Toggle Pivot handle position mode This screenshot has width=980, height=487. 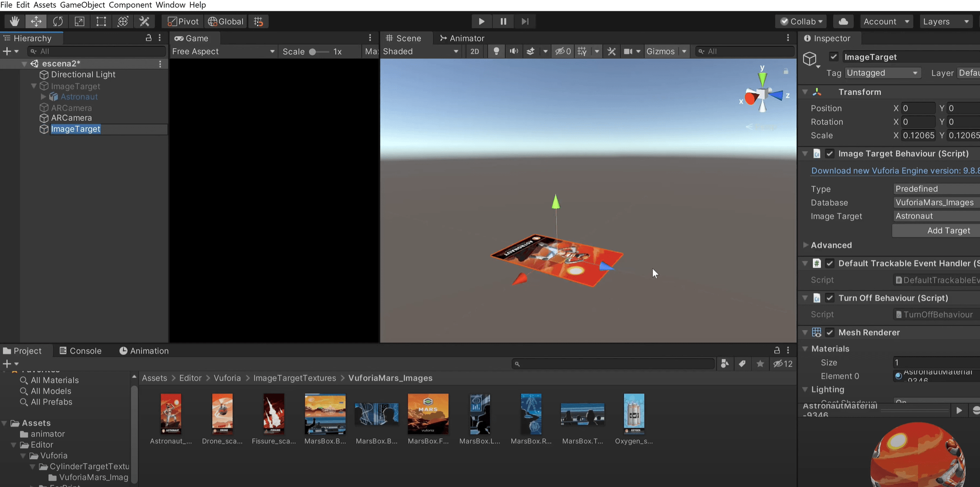183,21
